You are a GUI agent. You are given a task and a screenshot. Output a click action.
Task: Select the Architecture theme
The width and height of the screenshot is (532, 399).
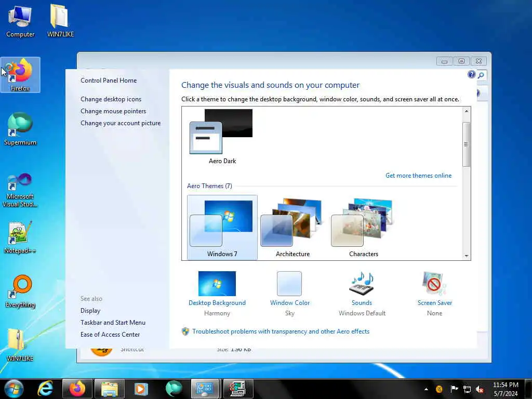pyautogui.click(x=292, y=228)
